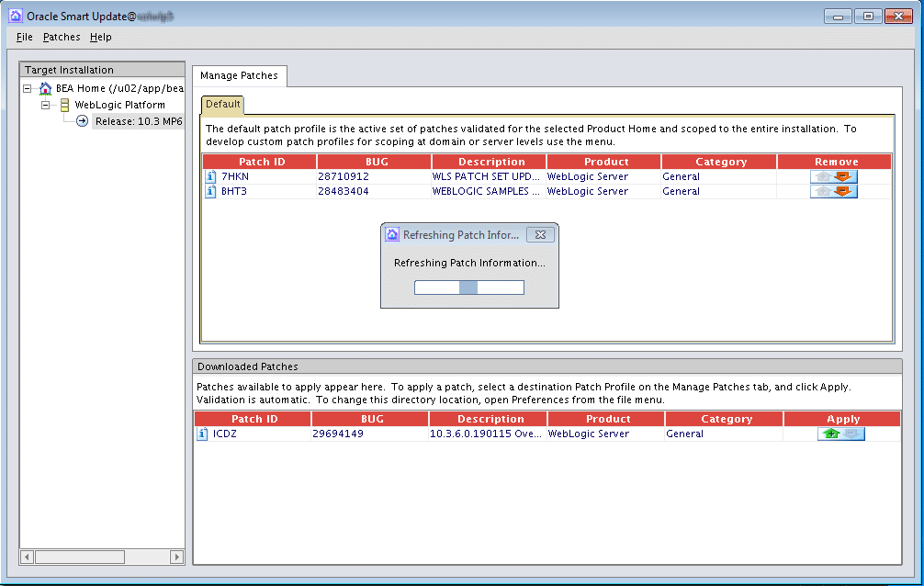Click the Downloaded Patches panel header

tap(547, 366)
